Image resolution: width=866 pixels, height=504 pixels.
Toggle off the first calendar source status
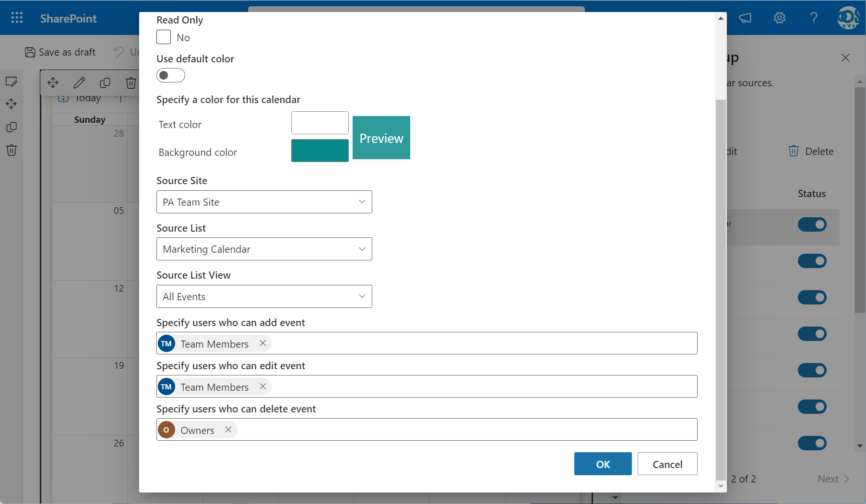pos(812,224)
